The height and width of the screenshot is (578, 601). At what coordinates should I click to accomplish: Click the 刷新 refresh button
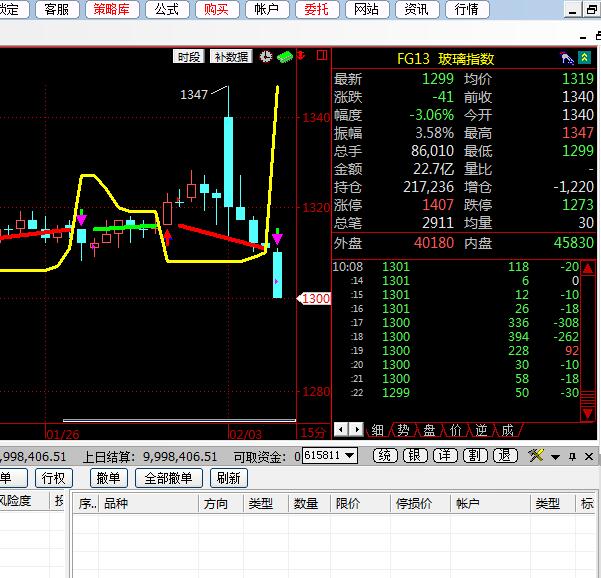[229, 478]
